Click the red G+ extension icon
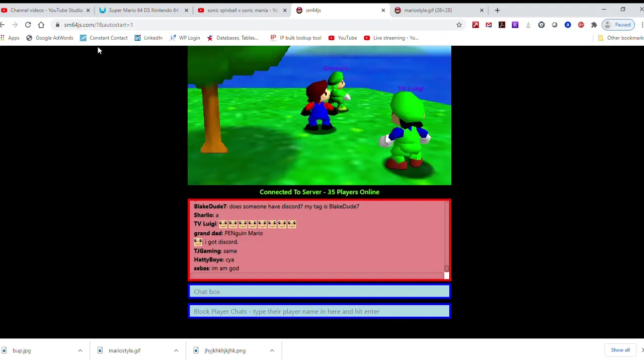Screen dimensions: 644x362 click(581, 25)
